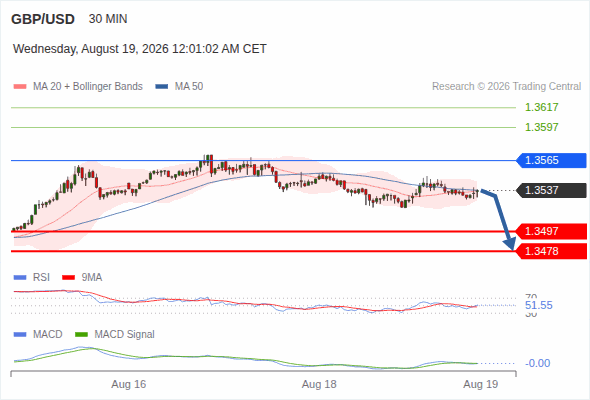Image resolution: width=590 pixels, height=400 pixels.
Task: Click the Aug 16 date marker
Action: click(x=129, y=384)
